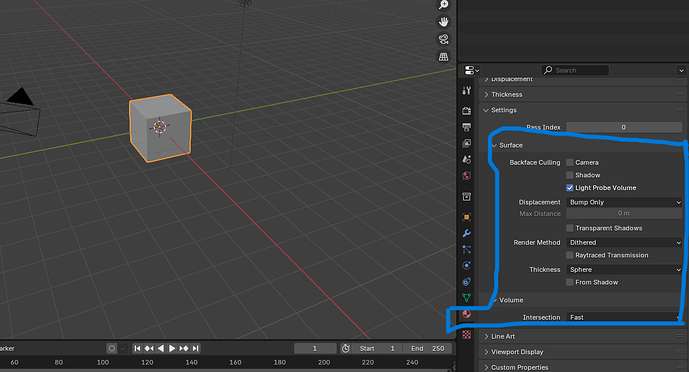This screenshot has width=689, height=372.
Task: Click the End frame 250 field
Action: [427, 348]
